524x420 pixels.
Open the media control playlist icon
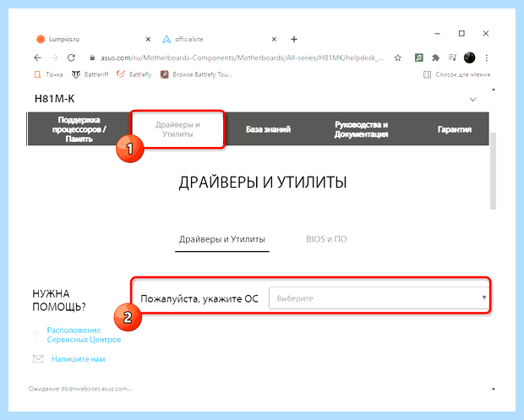coord(452,57)
